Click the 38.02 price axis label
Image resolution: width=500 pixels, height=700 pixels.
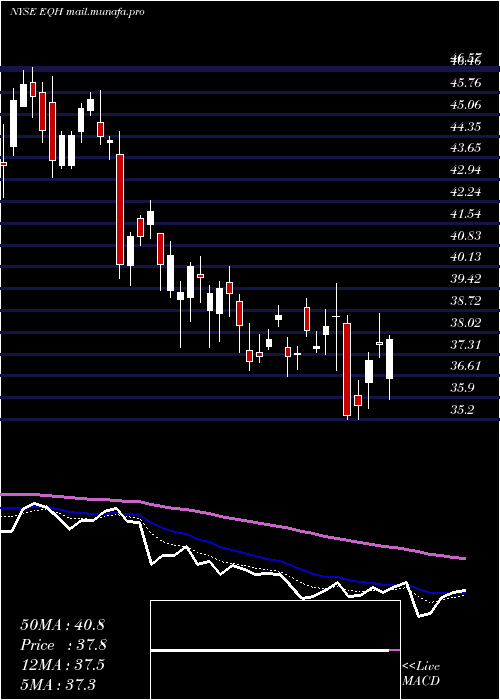(x=466, y=323)
